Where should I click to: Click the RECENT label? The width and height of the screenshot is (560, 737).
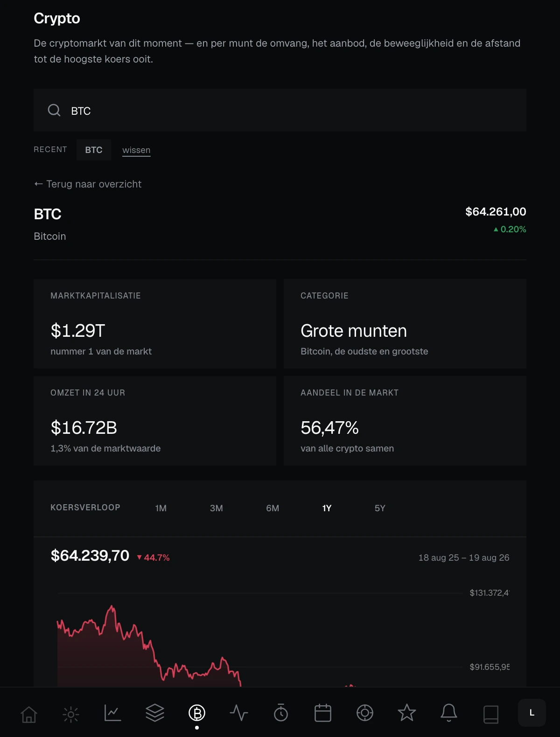50,149
